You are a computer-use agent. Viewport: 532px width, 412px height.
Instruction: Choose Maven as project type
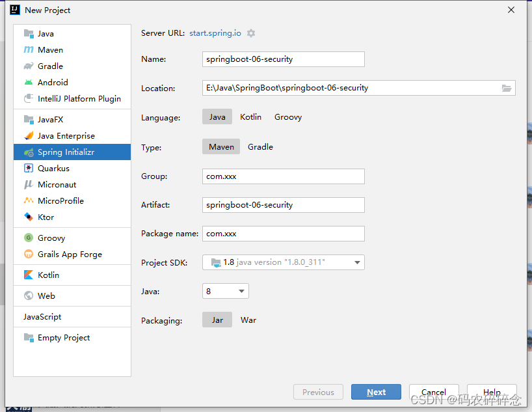pyautogui.click(x=221, y=146)
